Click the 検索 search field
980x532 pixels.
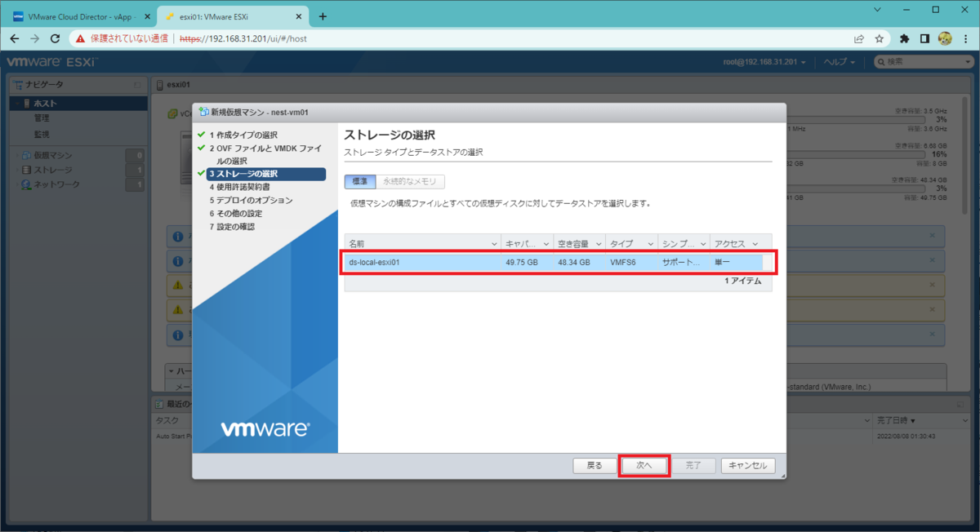pos(924,62)
